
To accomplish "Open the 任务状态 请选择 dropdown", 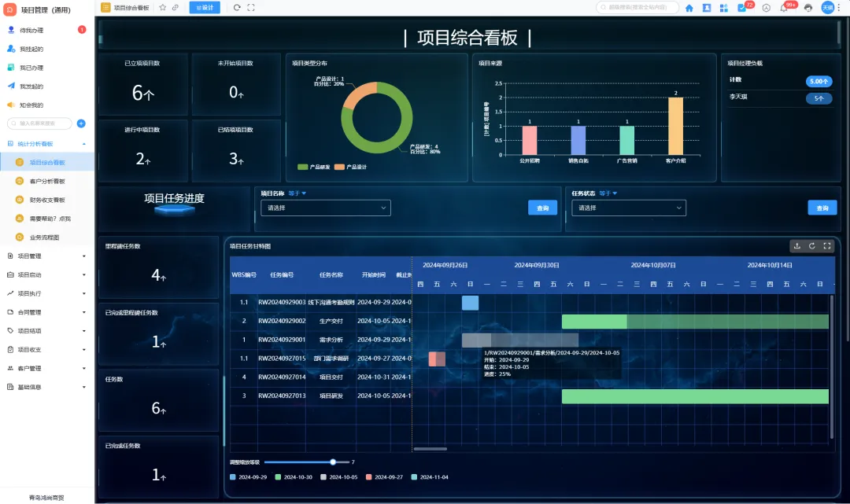I will pos(629,208).
